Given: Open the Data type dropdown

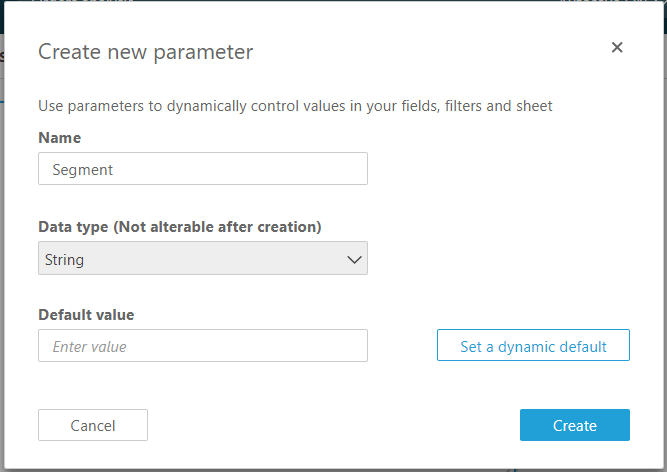Looking at the screenshot, I should pyautogui.click(x=202, y=259).
